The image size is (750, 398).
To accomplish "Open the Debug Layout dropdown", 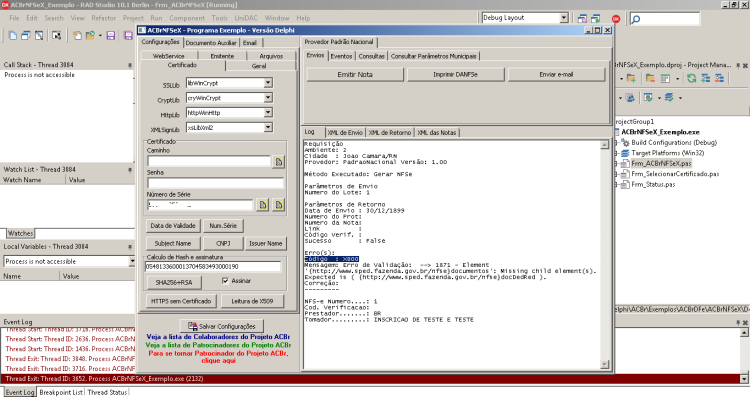I will (x=564, y=18).
